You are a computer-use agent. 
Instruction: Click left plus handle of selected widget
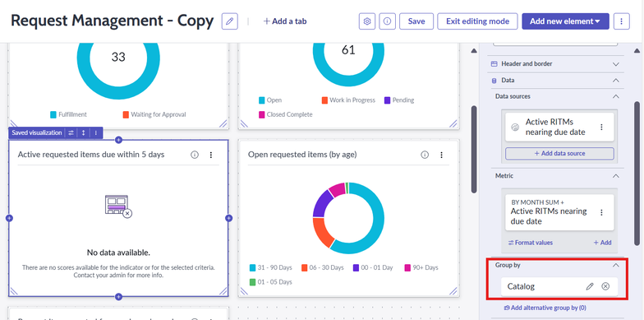point(9,218)
